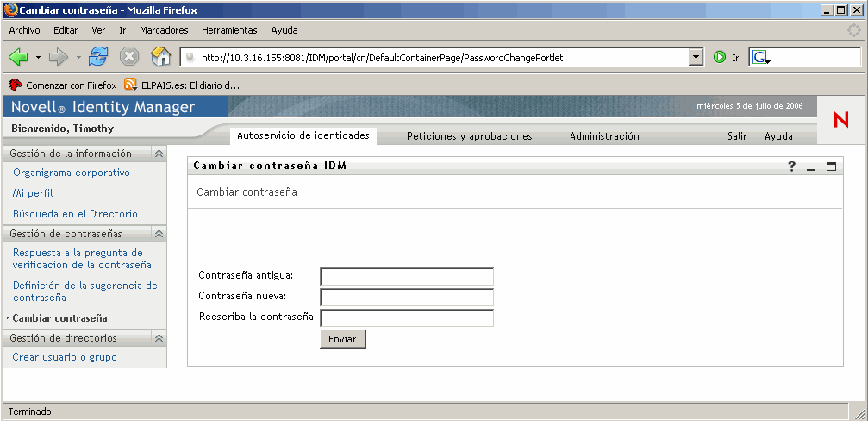
Task: Click the portlet help question mark icon
Action: (x=792, y=167)
